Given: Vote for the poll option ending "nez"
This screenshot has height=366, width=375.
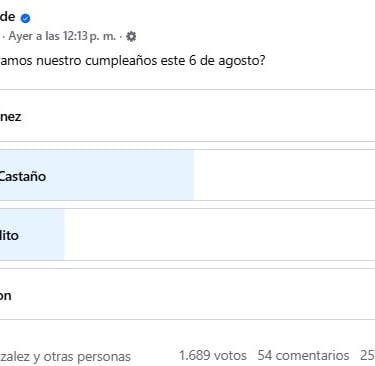Looking at the screenshot, I should 187,116.
